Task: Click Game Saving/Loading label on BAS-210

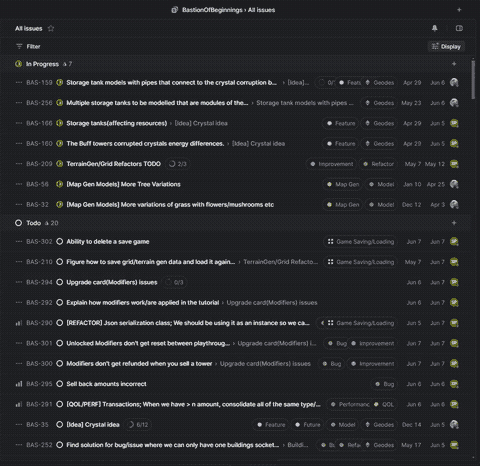Action: (x=361, y=262)
